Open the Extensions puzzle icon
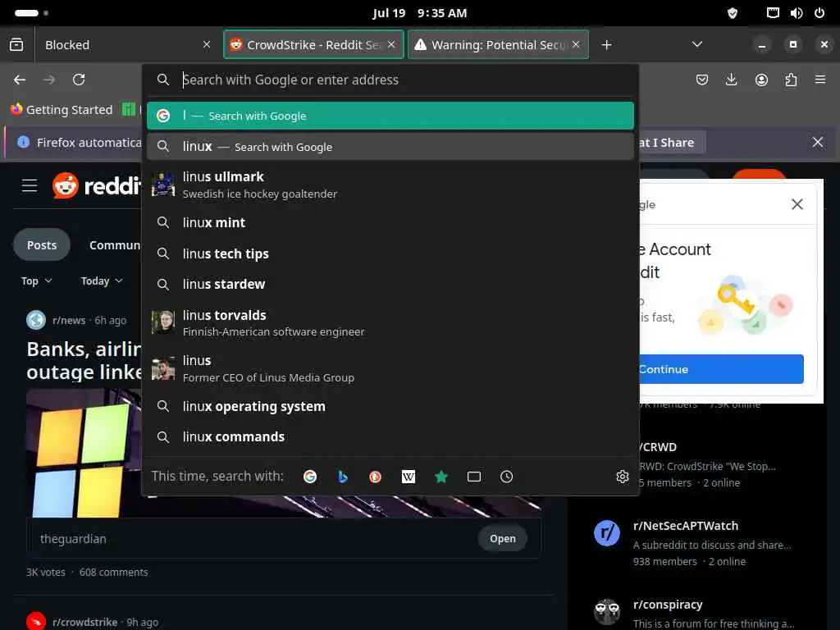This screenshot has height=630, width=840. [x=791, y=80]
